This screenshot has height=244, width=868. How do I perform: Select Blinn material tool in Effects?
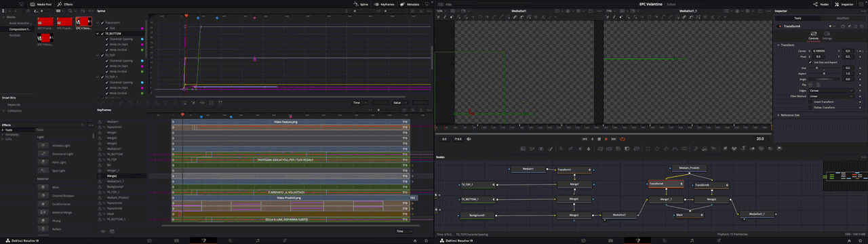(56, 187)
